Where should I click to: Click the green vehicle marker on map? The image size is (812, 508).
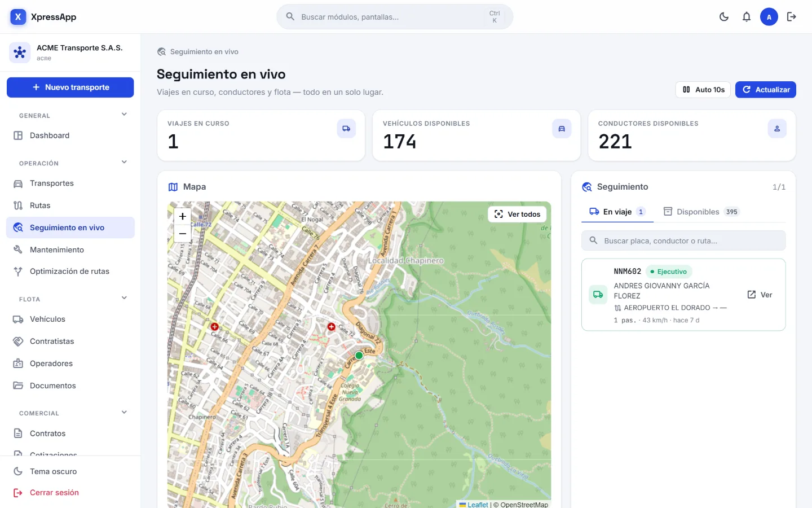(359, 356)
